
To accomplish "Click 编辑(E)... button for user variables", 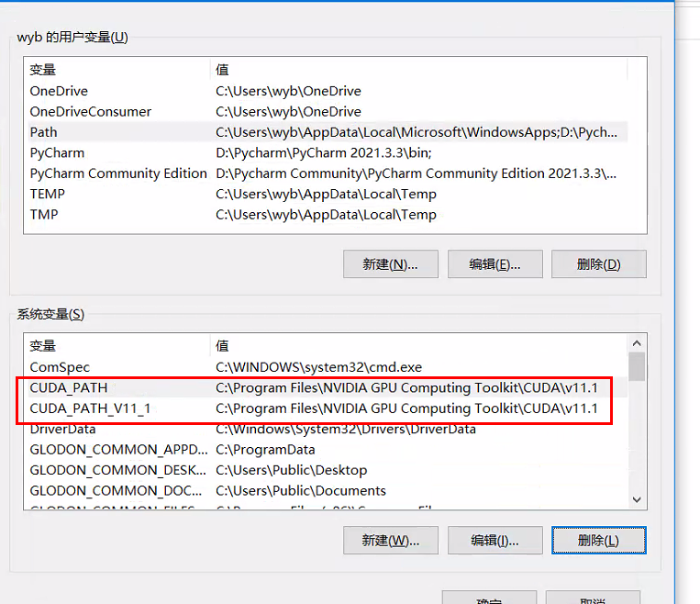I will point(495,264).
